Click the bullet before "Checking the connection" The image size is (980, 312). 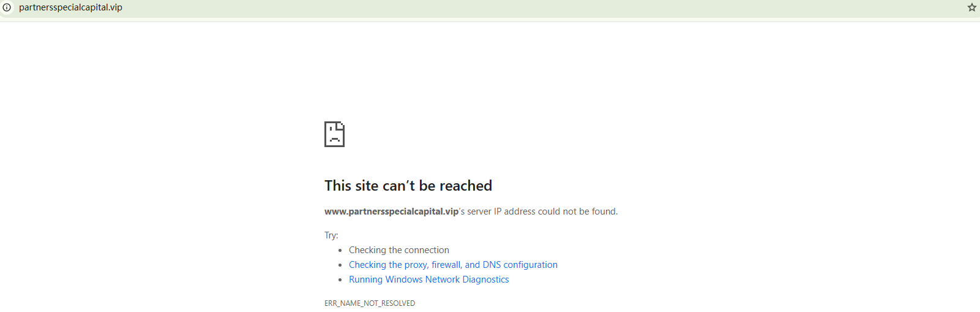[x=340, y=250]
